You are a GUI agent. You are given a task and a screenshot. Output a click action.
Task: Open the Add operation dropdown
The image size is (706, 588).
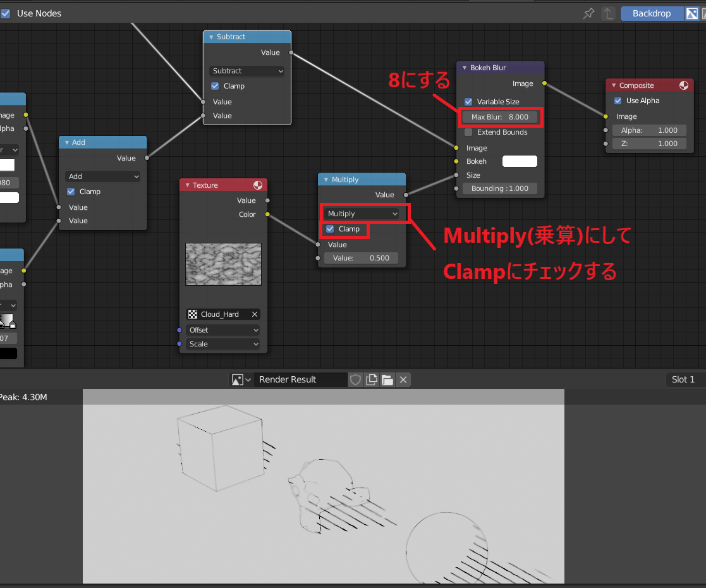[102, 176]
